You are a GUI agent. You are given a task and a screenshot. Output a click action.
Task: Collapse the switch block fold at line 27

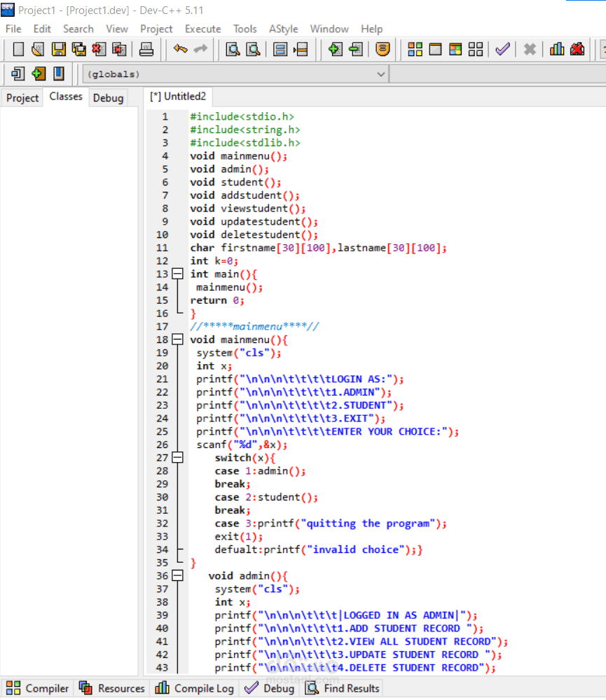[x=178, y=457]
